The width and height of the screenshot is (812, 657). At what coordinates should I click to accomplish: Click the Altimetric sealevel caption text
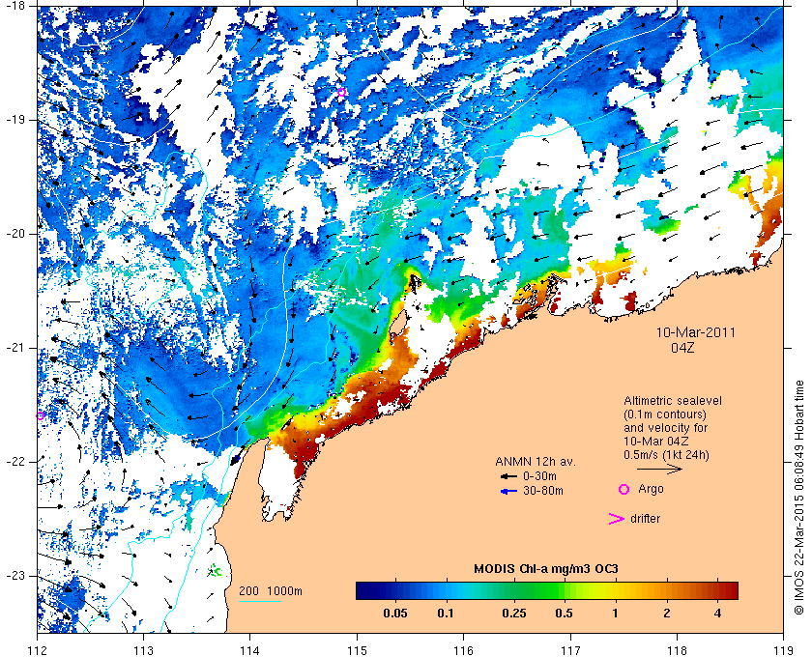[x=672, y=401]
